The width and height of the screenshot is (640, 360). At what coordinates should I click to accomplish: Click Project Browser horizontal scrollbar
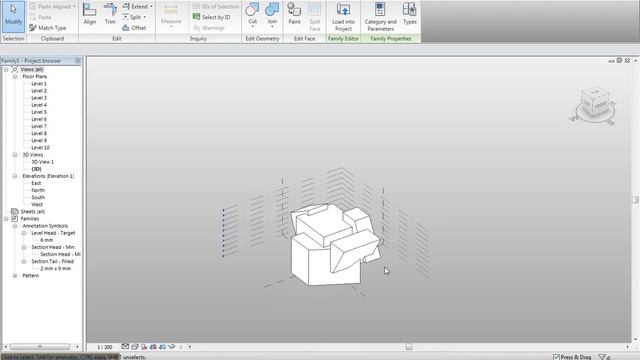40,347
